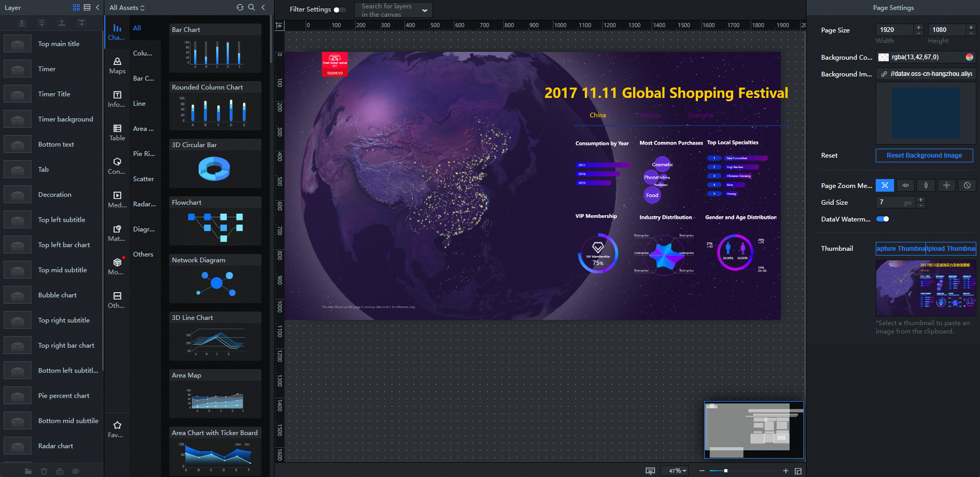The height and width of the screenshot is (477, 980).
Task: Collapse the All Assets panel
Action: point(263,7)
